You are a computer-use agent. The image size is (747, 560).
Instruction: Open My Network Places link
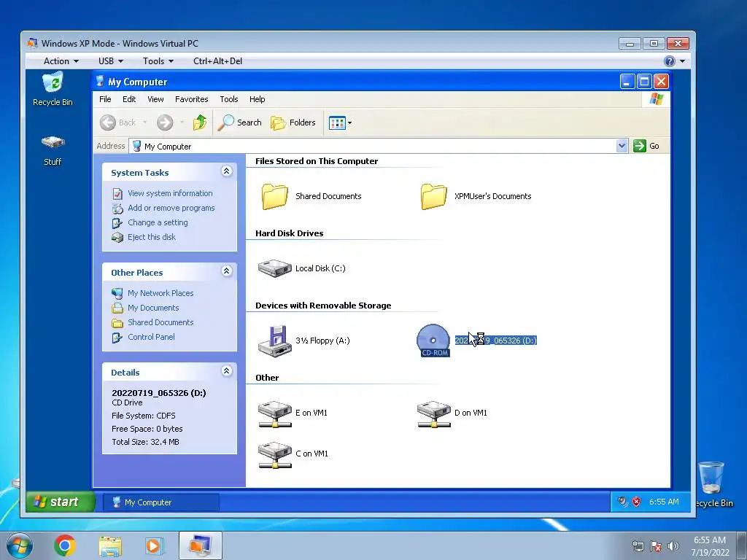coord(160,293)
